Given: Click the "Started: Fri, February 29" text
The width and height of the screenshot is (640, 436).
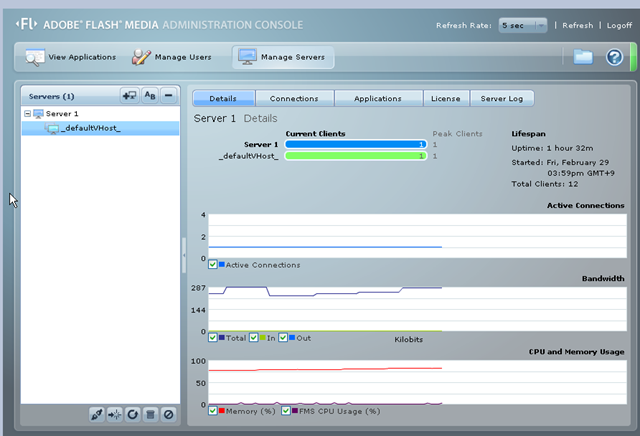Looking at the screenshot, I should [560, 162].
